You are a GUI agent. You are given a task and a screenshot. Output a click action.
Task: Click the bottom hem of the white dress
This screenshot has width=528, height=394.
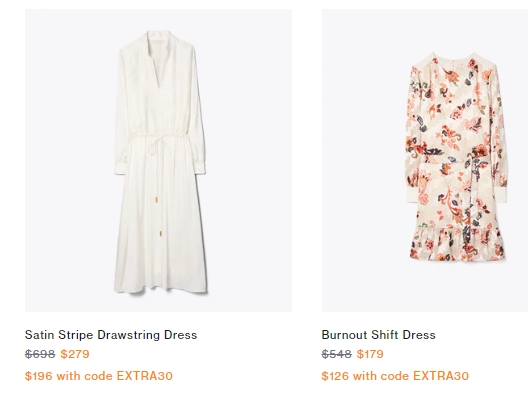pos(161,289)
